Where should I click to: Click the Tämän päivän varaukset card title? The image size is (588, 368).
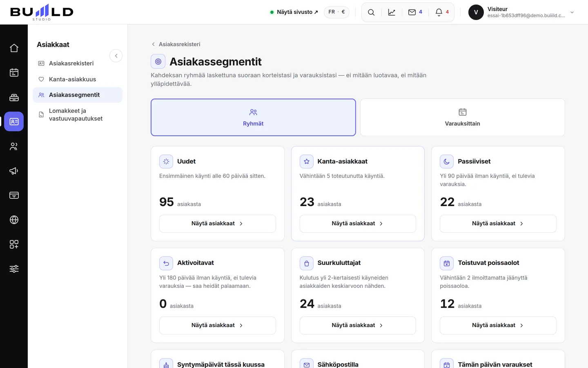(x=495, y=364)
